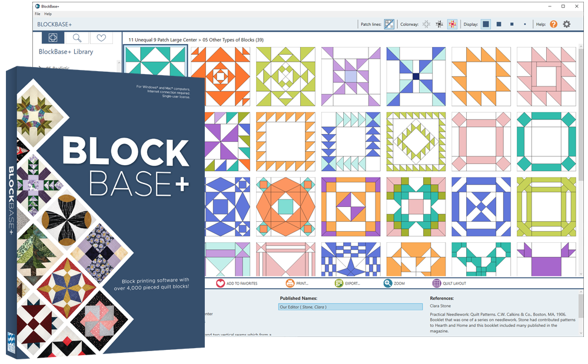Image resolution: width=588 pixels, height=364 pixels.
Task: Open settings with the gear icon
Action: 567,24
